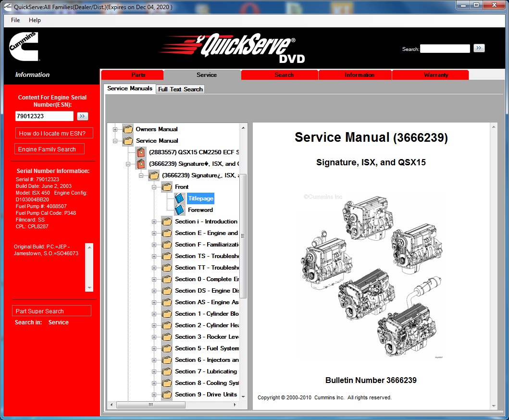Select the QSX15 CM2250 ECF manual entry
Screen dimensions: 509x420
[x=194, y=152]
